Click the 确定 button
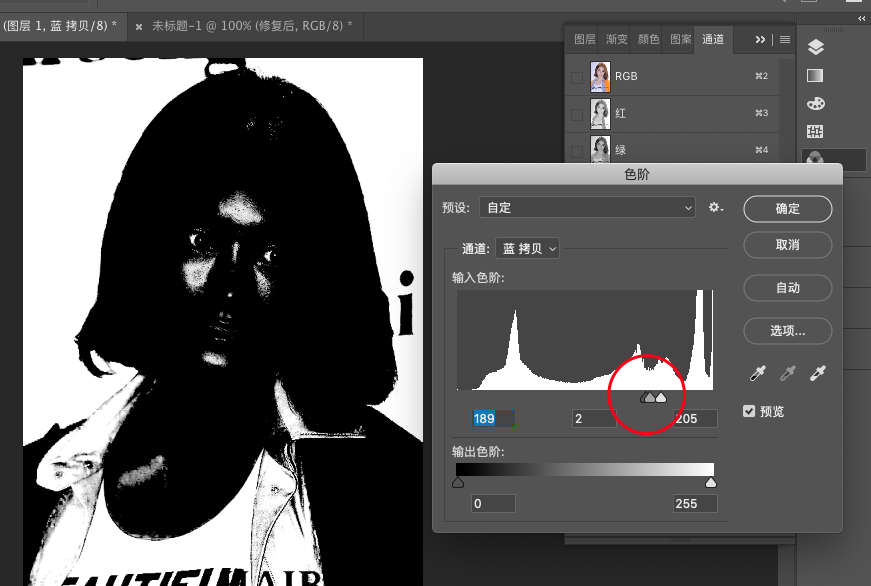871x586 pixels. pos(788,208)
